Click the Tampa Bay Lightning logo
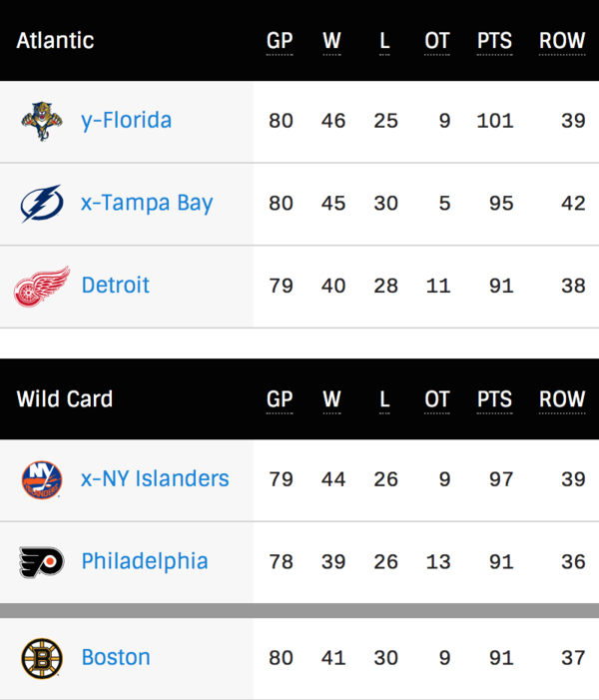 [42, 203]
